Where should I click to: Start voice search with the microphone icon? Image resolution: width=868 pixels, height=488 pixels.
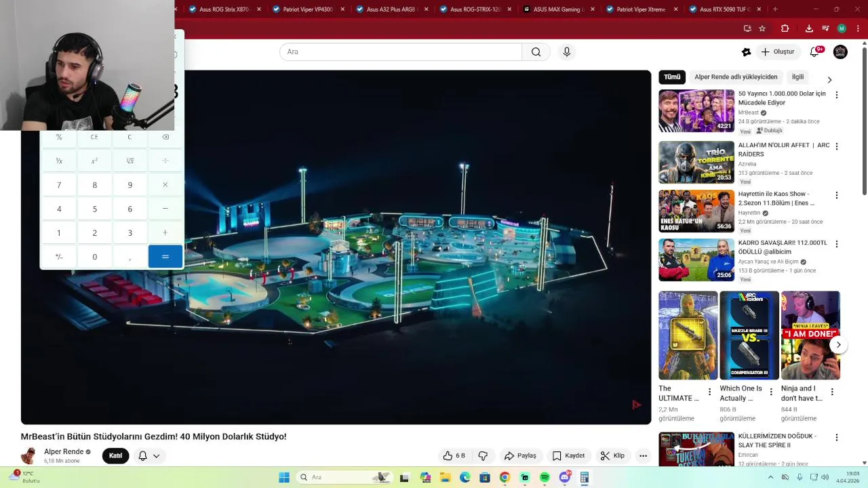click(567, 52)
